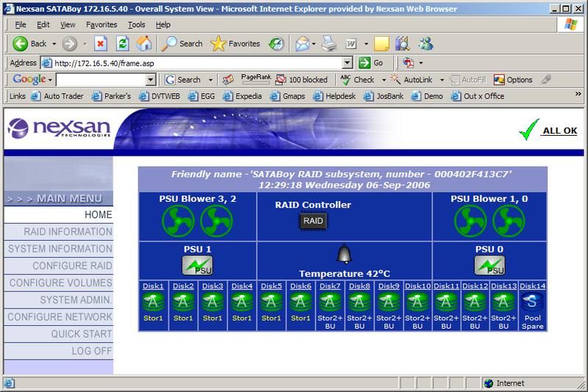Click Disk10 drive icon
Image resolution: width=588 pixels, height=392 pixels.
[417, 302]
